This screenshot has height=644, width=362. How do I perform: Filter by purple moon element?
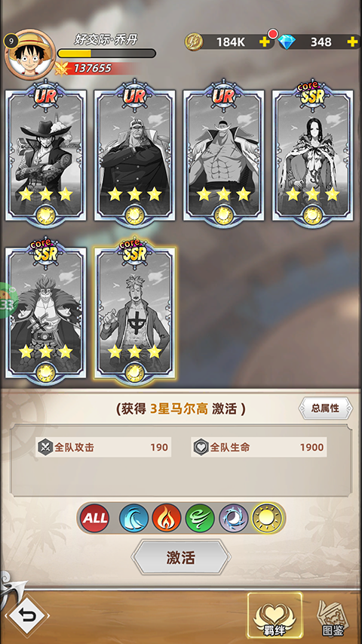234,519
